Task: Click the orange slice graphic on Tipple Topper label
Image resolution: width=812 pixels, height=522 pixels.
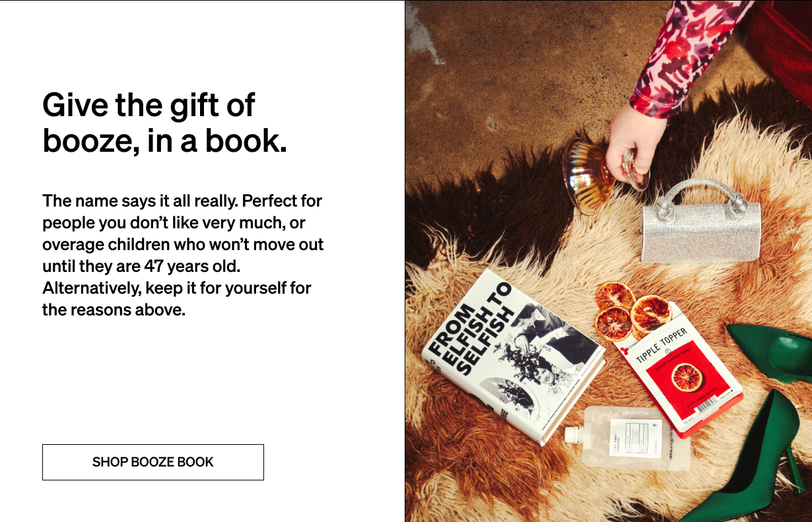Action: (687, 378)
